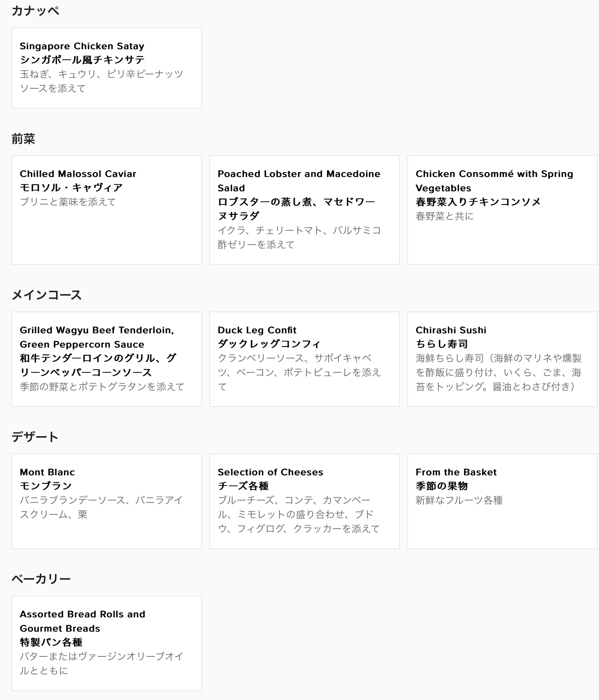
Task: Choose the From the Basket fruit card
Action: 502,501
